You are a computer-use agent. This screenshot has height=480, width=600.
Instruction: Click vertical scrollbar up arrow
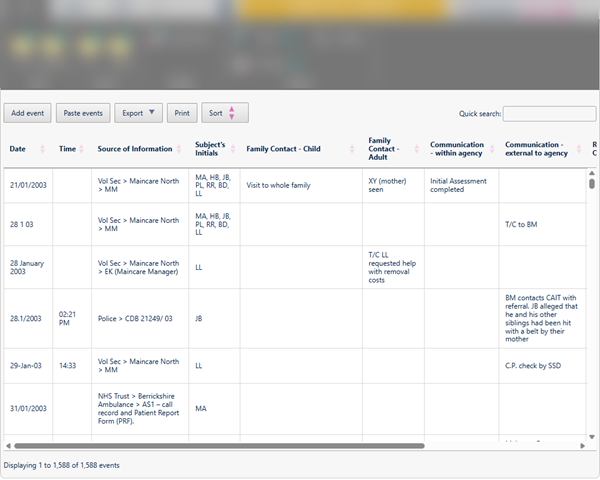592,173
